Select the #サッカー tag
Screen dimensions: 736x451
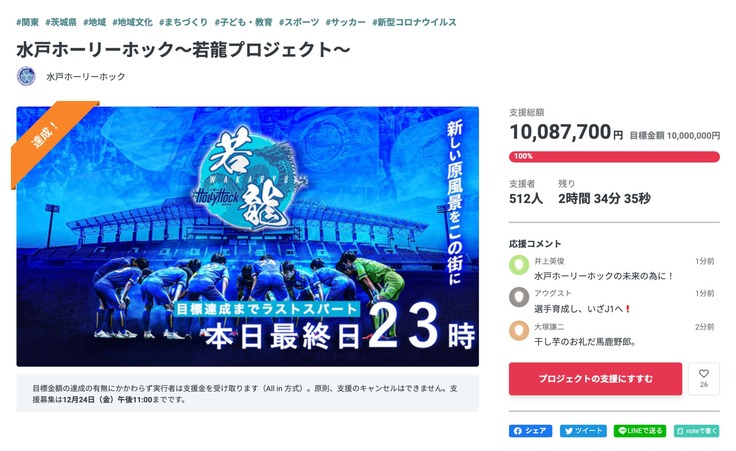point(346,22)
